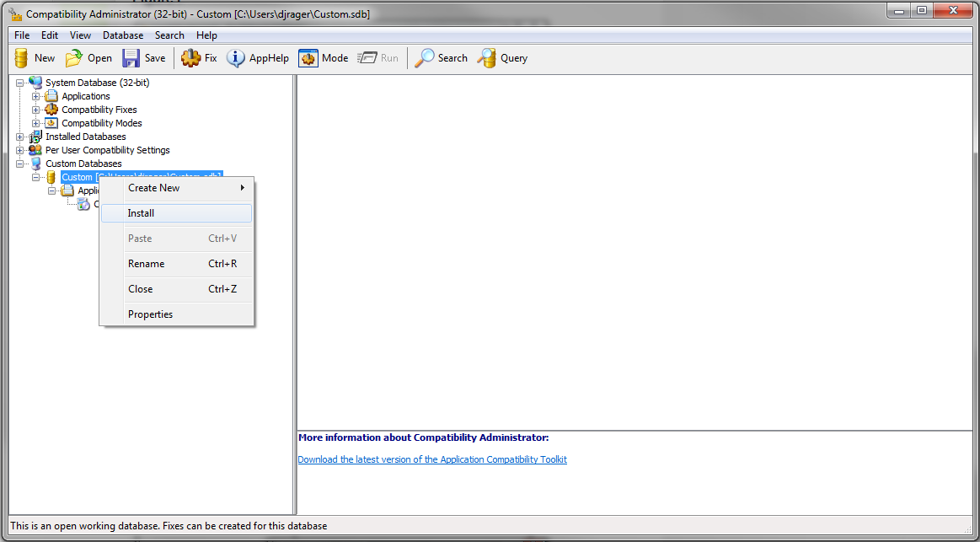Choose Install from the context menu
The height and width of the screenshot is (542, 980).
click(176, 213)
